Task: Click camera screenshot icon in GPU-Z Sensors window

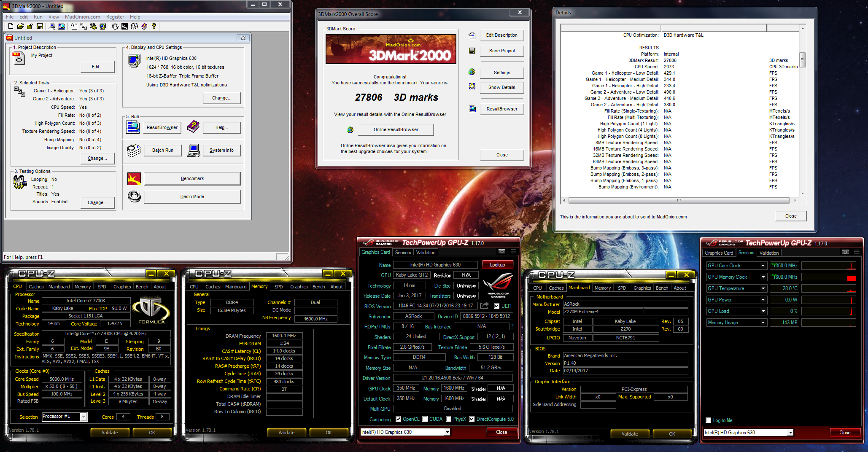Action: click(x=845, y=252)
